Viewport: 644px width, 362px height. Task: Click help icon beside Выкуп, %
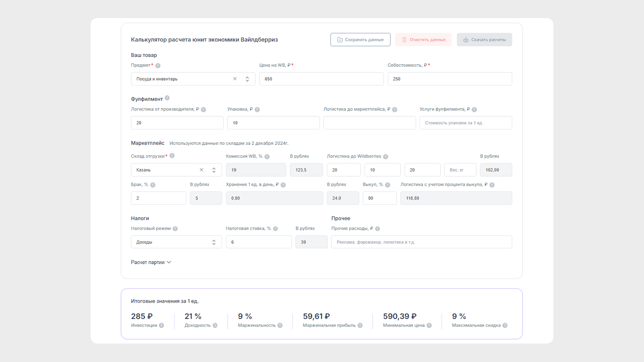(387, 185)
